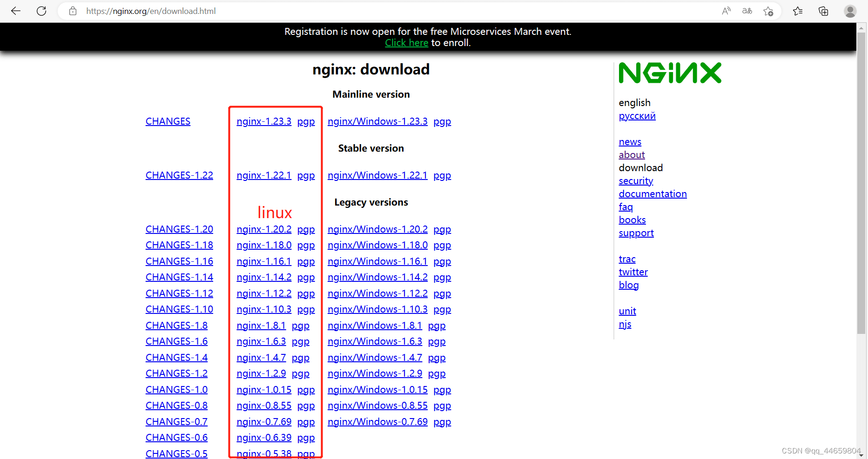Click the back navigation arrow

click(x=15, y=11)
